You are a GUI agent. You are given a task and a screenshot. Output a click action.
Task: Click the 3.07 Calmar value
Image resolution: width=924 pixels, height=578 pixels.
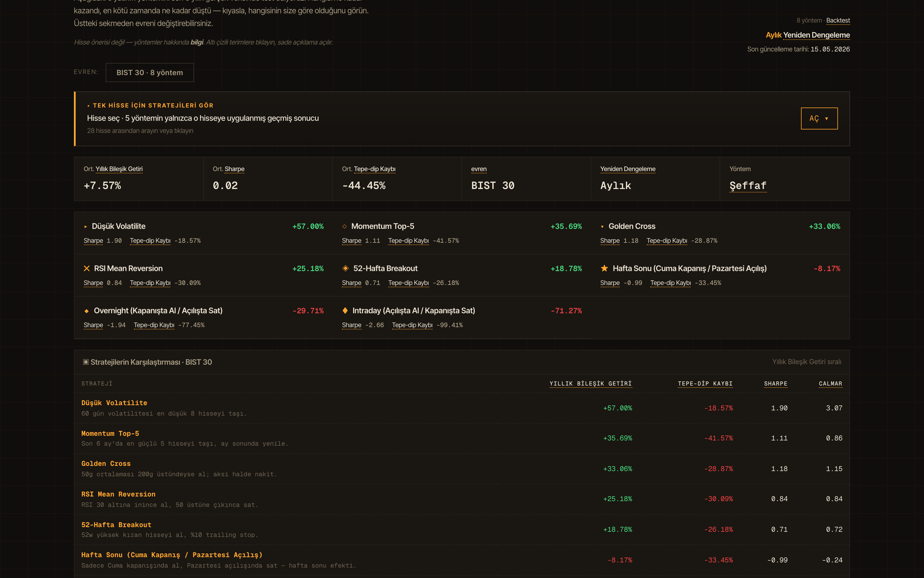(x=834, y=408)
